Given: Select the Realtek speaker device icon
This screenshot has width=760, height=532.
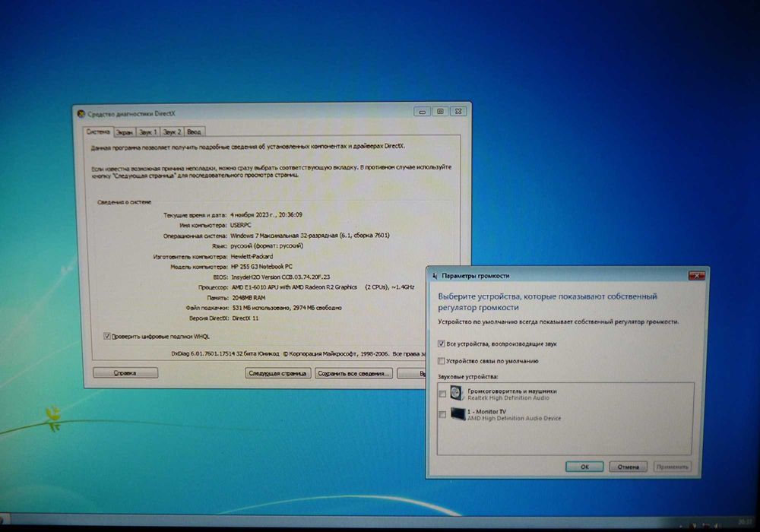Looking at the screenshot, I should click(x=457, y=393).
